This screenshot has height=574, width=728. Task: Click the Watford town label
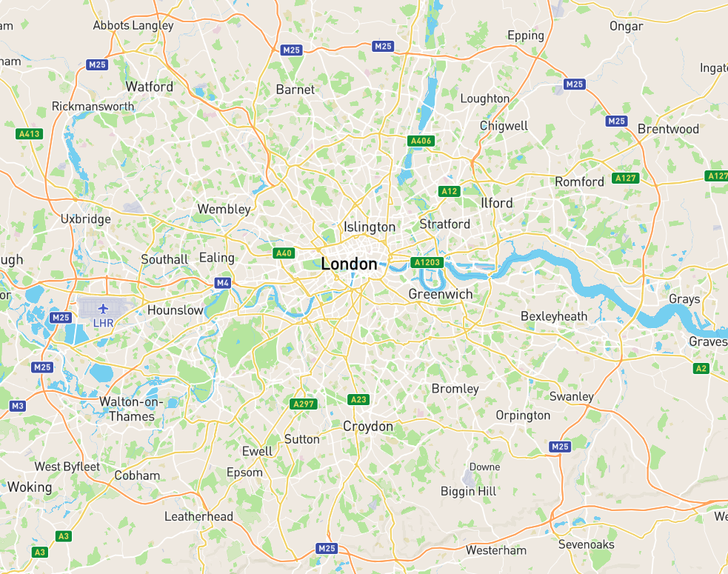(150, 87)
